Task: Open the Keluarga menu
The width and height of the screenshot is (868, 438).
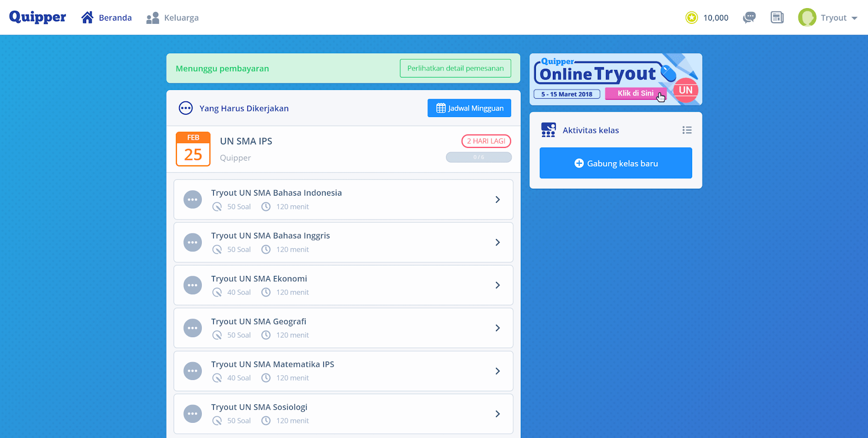Action: coord(173,18)
